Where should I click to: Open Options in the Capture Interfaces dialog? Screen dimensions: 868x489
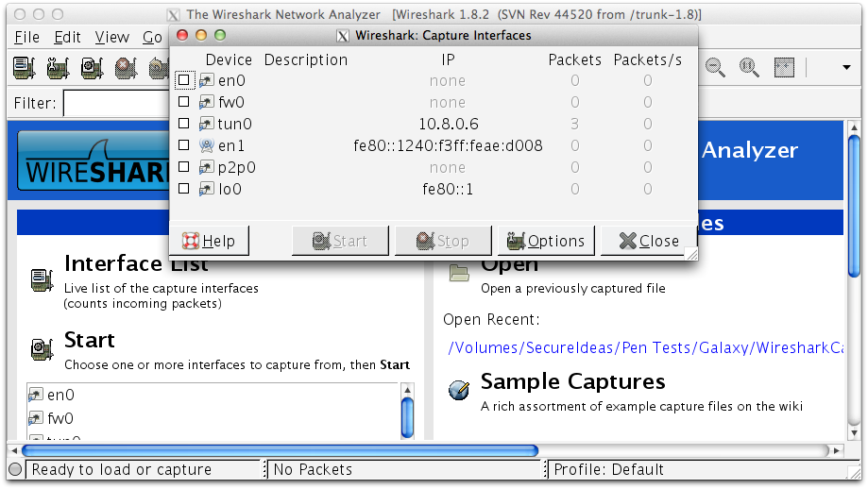pyautogui.click(x=546, y=241)
